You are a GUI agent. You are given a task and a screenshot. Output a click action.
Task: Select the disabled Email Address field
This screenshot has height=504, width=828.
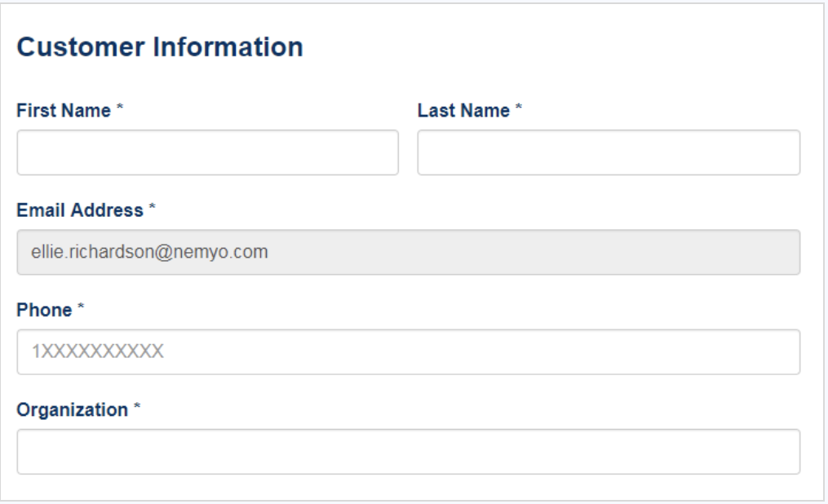[409, 252]
